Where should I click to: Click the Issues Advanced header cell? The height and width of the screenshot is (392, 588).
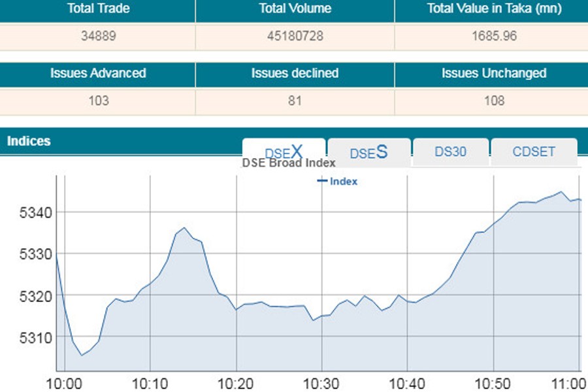(x=98, y=73)
